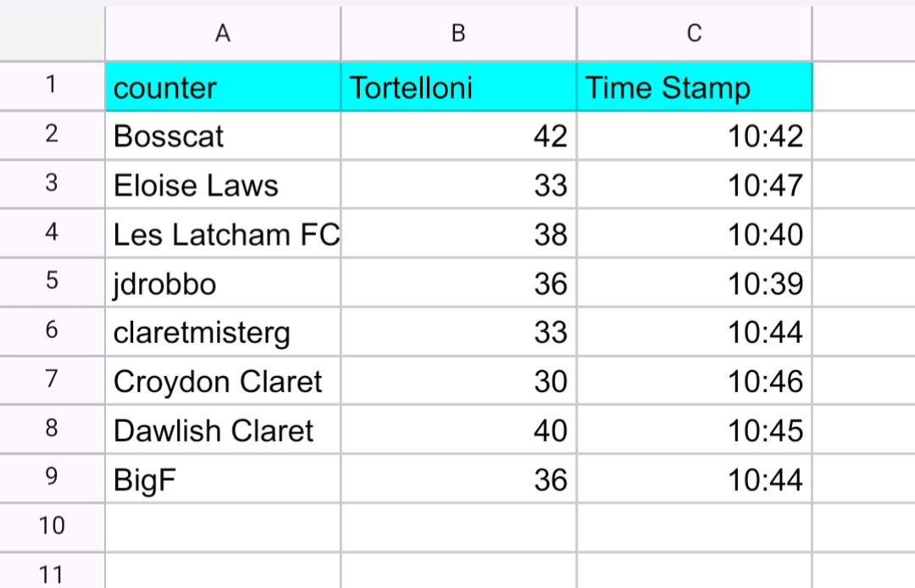
Task: Select BigF's time stamp 10:44 cell
Action: click(x=694, y=480)
